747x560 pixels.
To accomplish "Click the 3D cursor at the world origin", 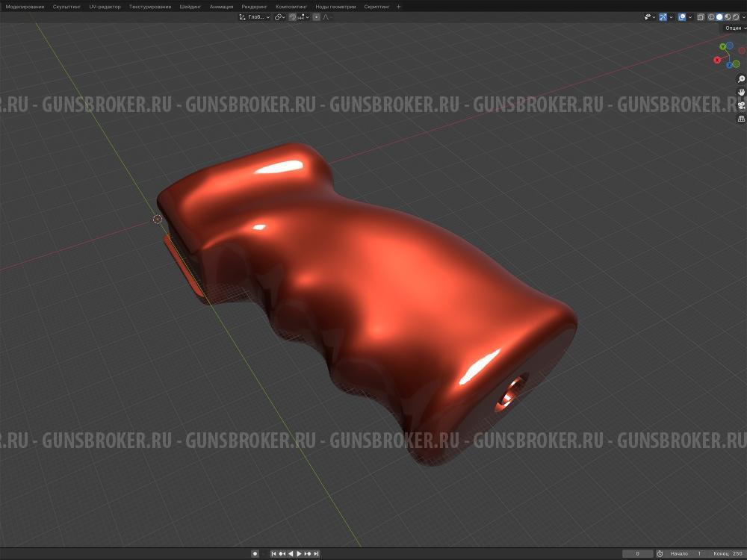I will click(157, 219).
